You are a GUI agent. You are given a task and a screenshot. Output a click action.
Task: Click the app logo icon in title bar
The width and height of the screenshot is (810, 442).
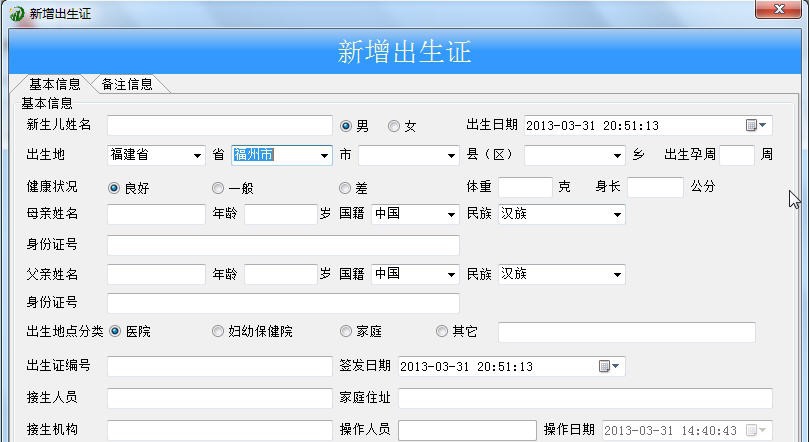point(17,13)
